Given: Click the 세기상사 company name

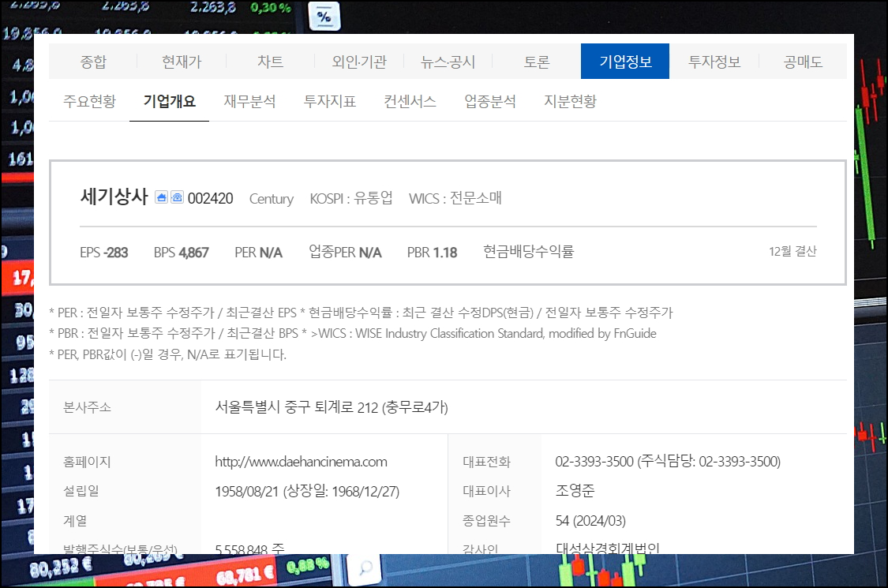Looking at the screenshot, I should click(x=114, y=197).
